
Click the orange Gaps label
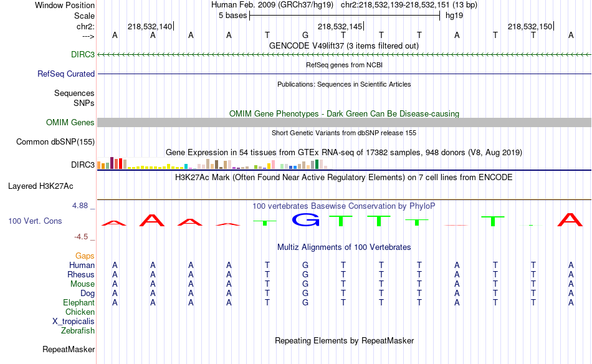click(85, 256)
